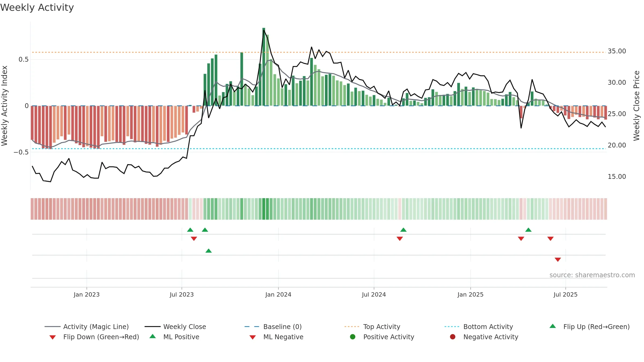Click the darkest green heatmap cell in December 2023
Image resolution: width=644 pixels, height=362 pixels.
[x=264, y=209]
